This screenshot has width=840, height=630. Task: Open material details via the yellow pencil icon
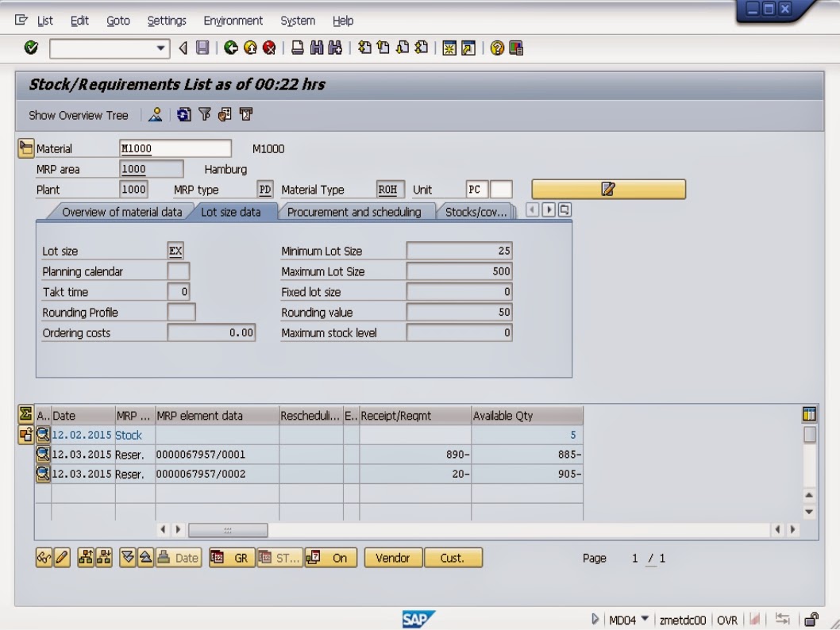coord(606,190)
